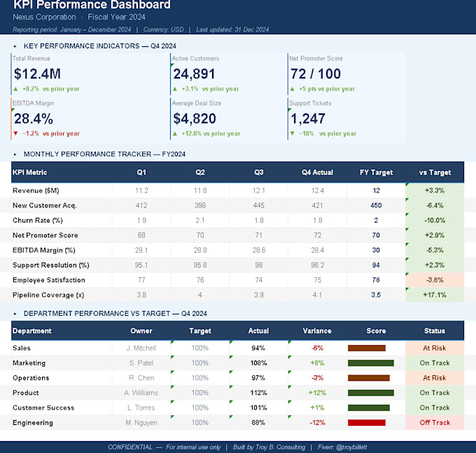The height and width of the screenshot is (453, 476).
Task: Select the Product variance +12% cell
Action: [317, 393]
